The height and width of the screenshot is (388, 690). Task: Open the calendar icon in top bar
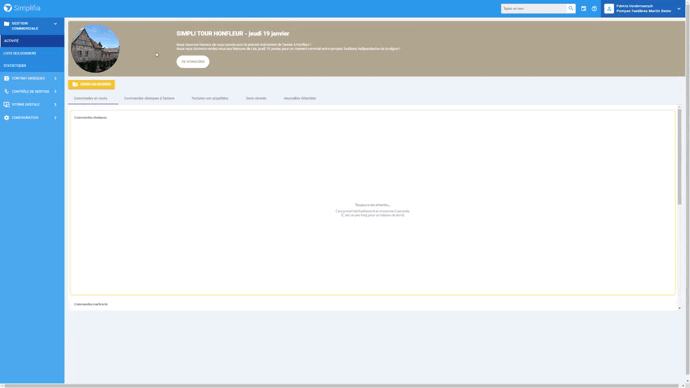[584, 8]
